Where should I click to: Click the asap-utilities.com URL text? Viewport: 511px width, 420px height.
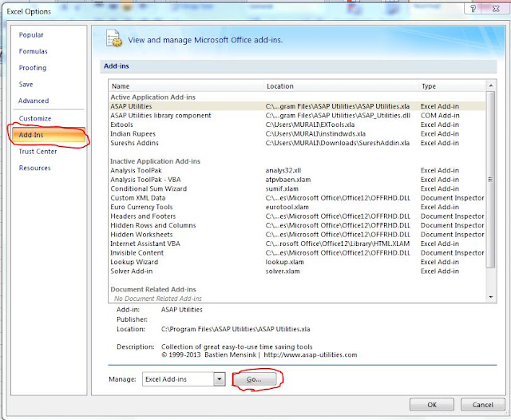(x=311, y=355)
